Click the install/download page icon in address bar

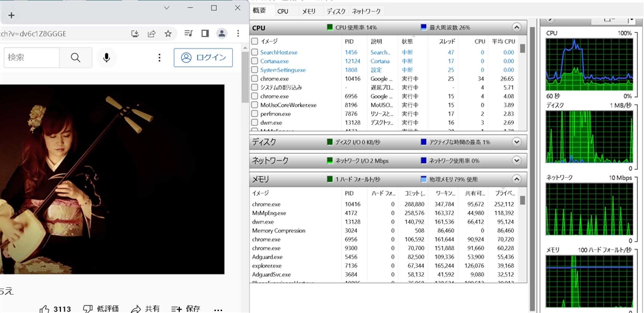pos(135,34)
